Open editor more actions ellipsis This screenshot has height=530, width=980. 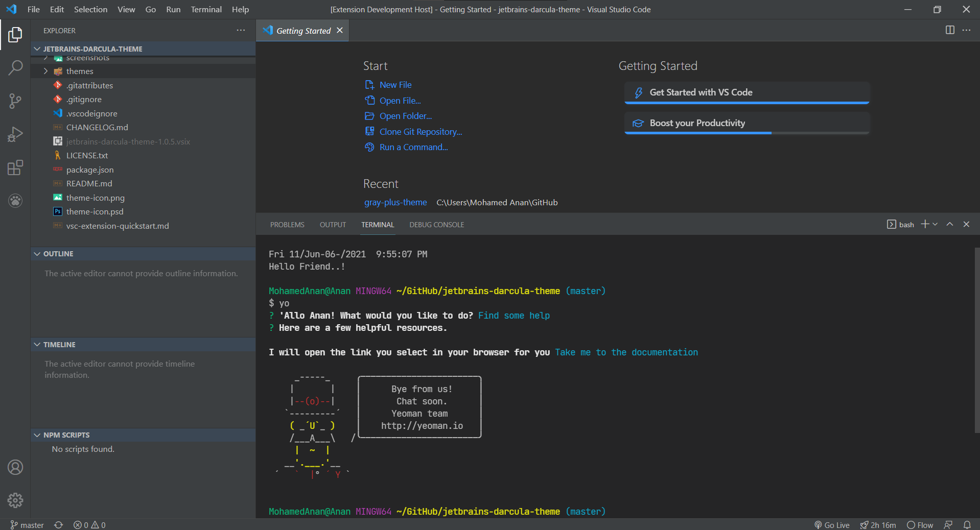[966, 30]
